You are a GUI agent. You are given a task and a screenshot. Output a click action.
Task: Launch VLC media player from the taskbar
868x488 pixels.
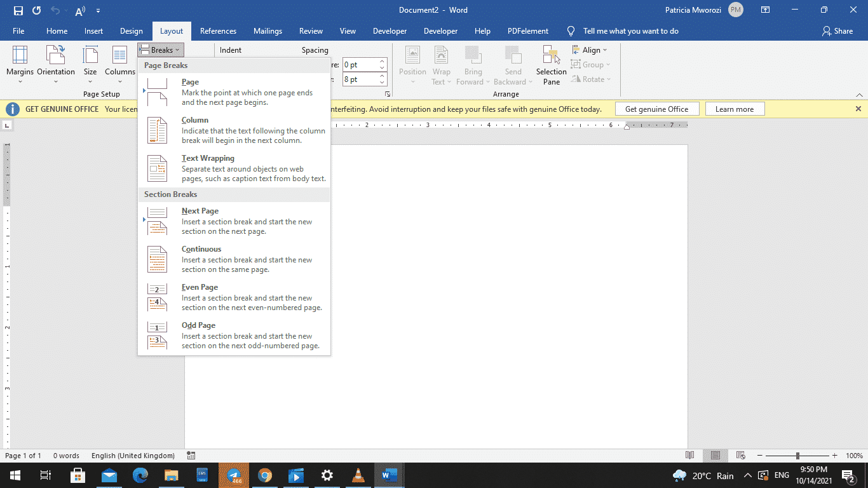coord(358,475)
